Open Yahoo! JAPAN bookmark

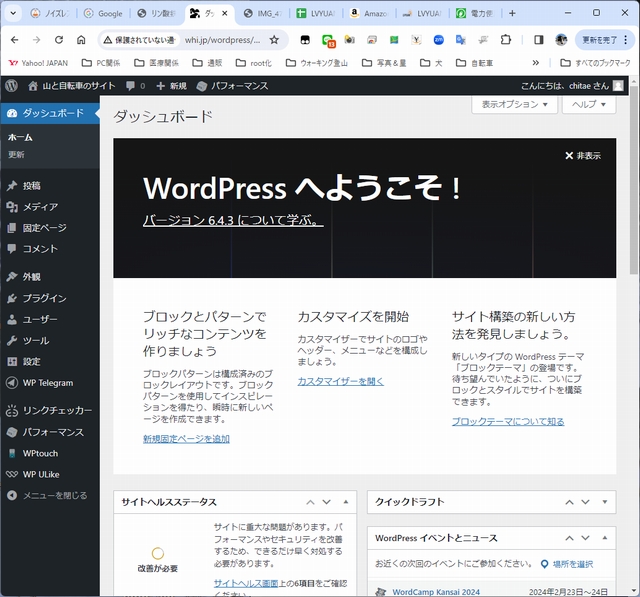point(38,63)
